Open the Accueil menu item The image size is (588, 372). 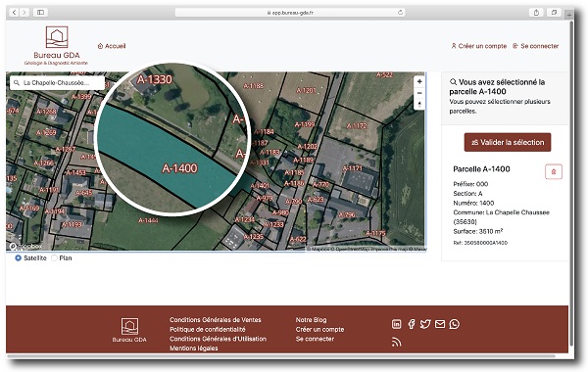point(112,46)
